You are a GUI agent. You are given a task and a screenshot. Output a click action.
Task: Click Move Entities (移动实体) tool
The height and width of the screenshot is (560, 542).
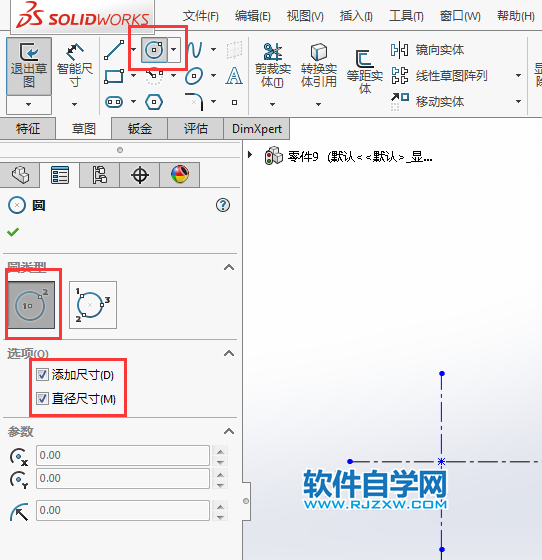coord(427,102)
